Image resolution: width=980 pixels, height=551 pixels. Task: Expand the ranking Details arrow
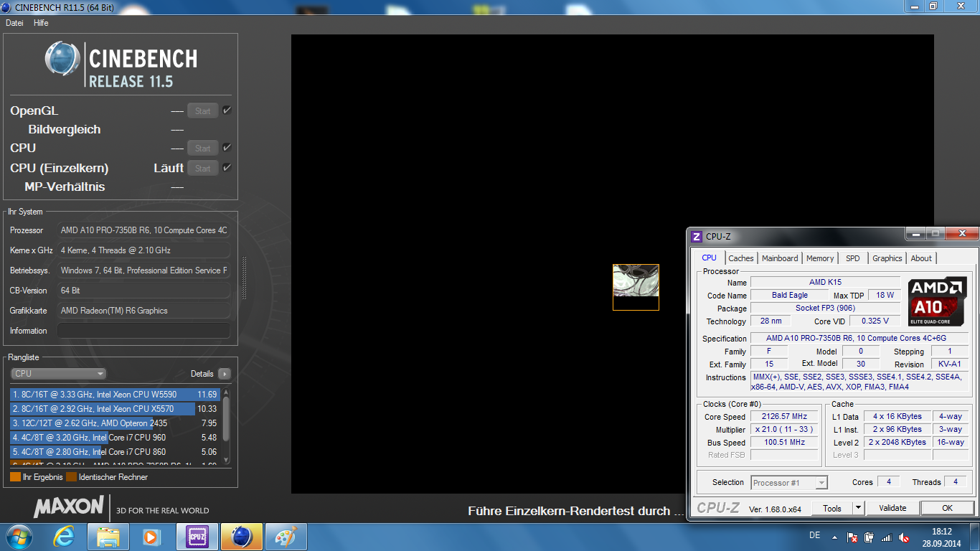[225, 374]
